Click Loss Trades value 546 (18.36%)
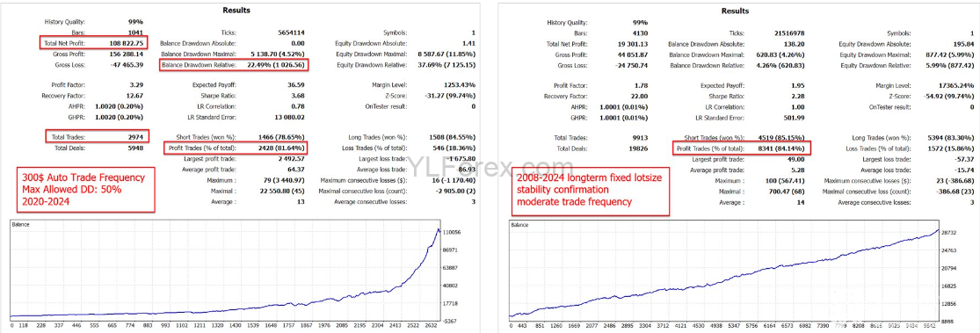Viewport: 980px width, 333px height. point(454,148)
